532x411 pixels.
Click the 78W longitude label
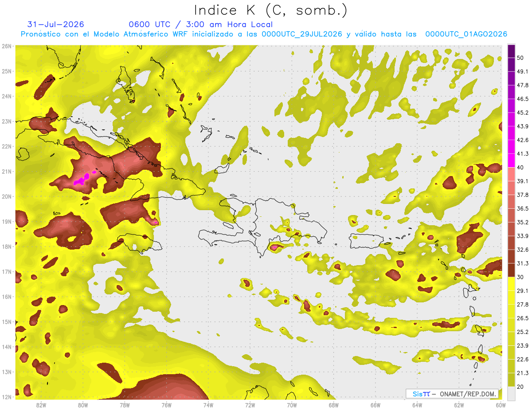coord(125,405)
